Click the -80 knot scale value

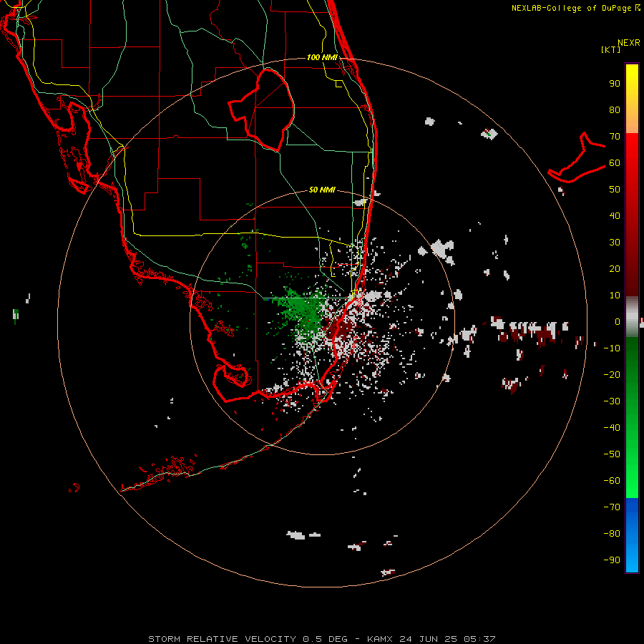(612, 534)
